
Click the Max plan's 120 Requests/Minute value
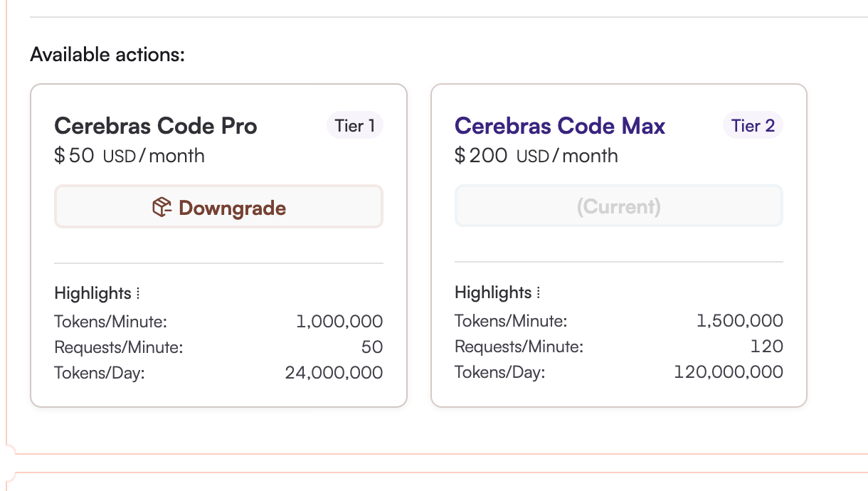(767, 347)
